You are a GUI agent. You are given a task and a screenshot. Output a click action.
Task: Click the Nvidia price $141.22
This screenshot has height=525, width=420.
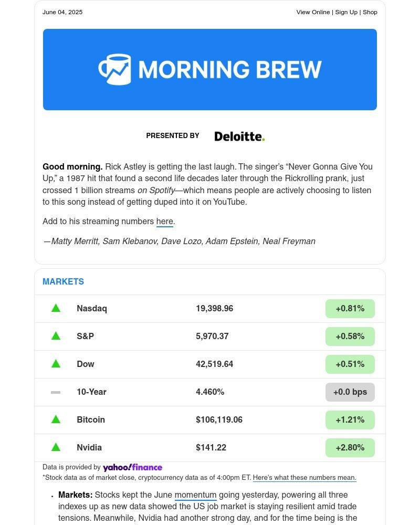[211, 447]
